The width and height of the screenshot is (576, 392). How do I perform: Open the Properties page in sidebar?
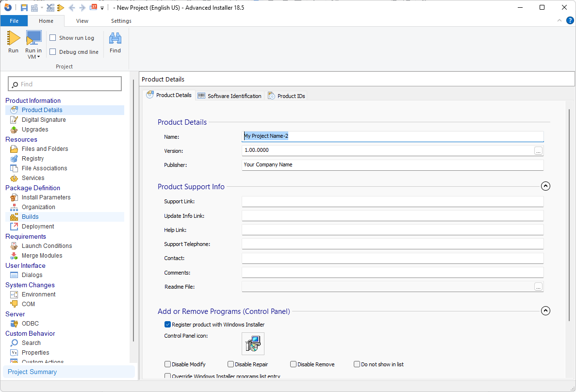click(x=35, y=352)
